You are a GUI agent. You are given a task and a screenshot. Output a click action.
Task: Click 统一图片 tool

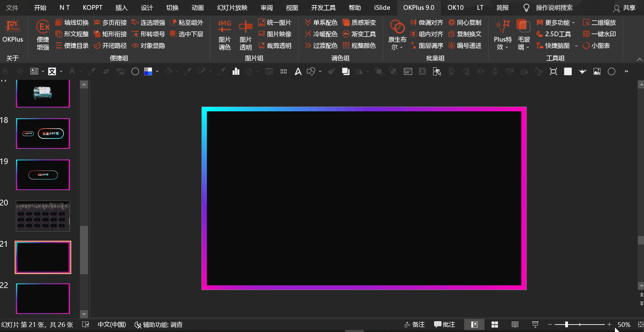(275, 23)
